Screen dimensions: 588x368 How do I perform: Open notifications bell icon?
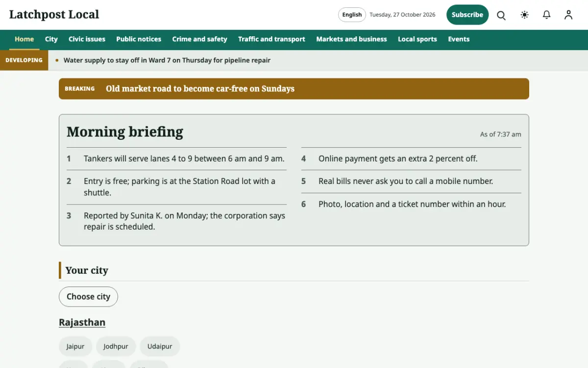[x=547, y=15]
